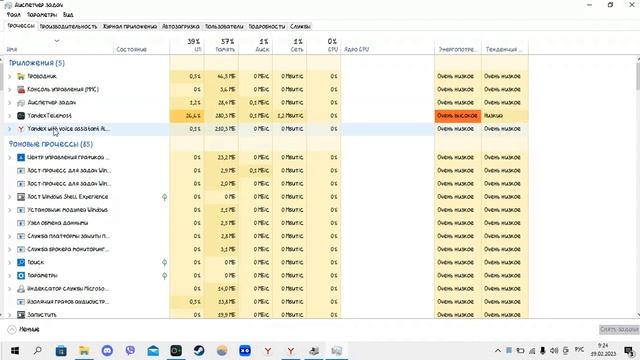
Task: Click the РУС input language indicator
Action: pyautogui.click(x=579, y=350)
